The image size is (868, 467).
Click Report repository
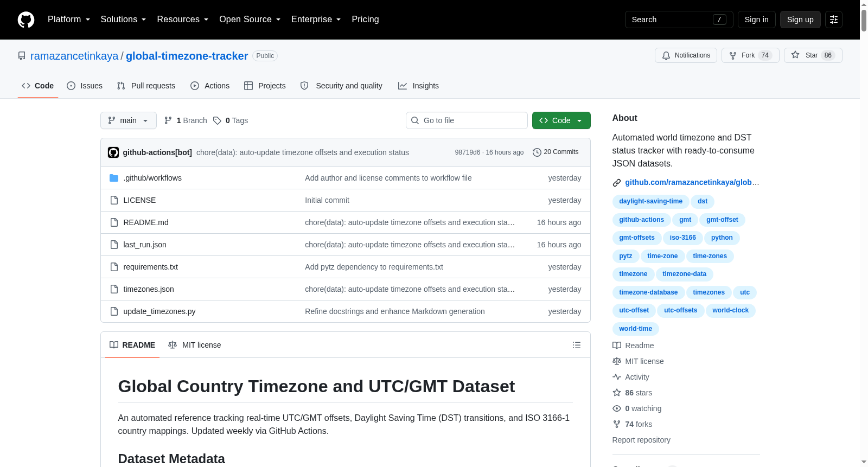[x=641, y=440]
